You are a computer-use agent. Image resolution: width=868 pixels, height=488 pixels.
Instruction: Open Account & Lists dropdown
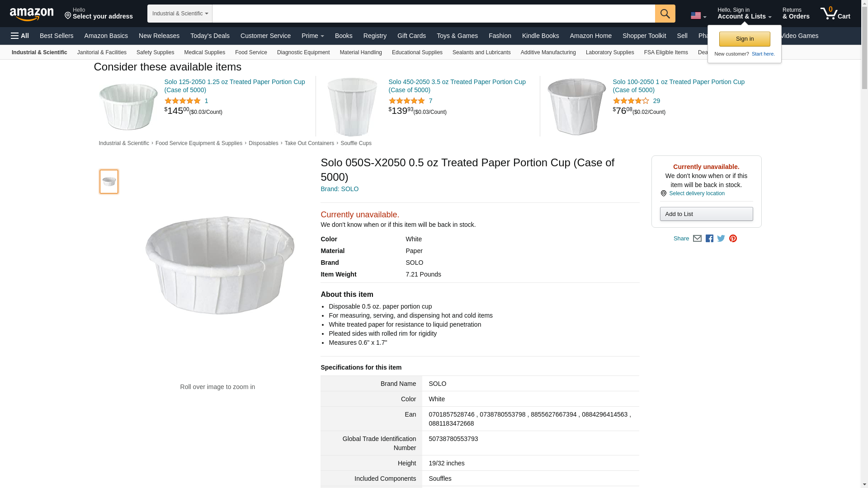tap(744, 14)
